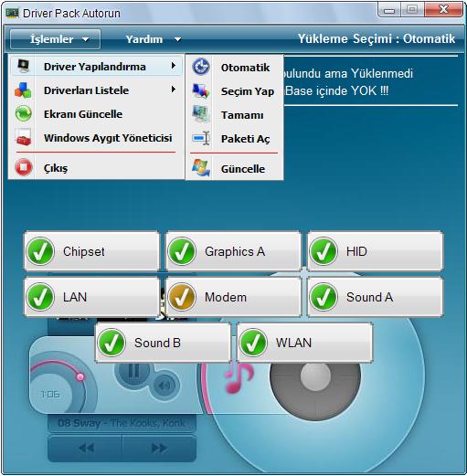Toggle the Sound A green checkmark
Viewport: 467px width, 476px height.
click(x=324, y=297)
